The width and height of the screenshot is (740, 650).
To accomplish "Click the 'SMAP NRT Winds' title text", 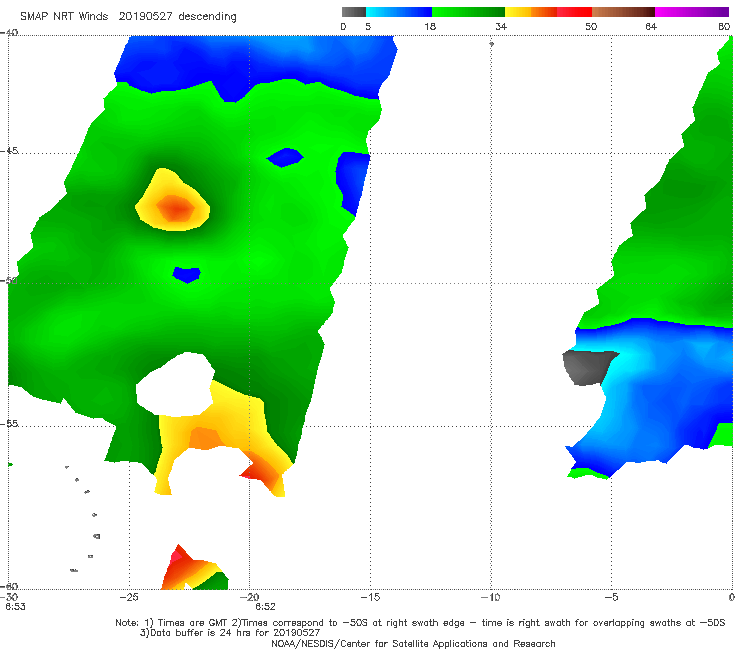I will click(64, 17).
